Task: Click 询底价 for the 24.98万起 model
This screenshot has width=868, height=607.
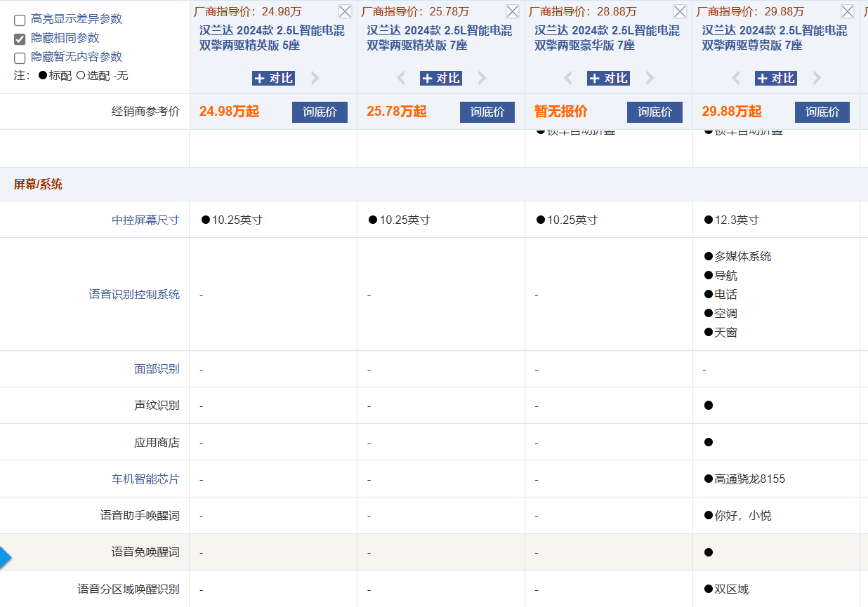Action: pyautogui.click(x=320, y=112)
